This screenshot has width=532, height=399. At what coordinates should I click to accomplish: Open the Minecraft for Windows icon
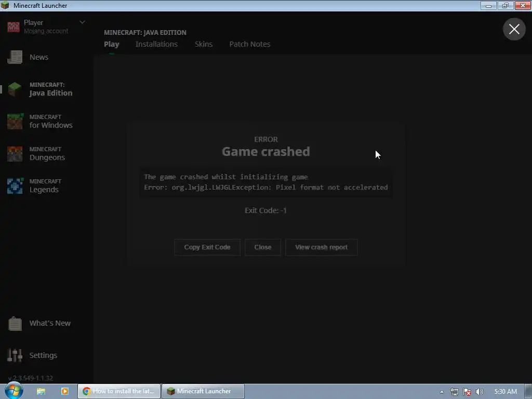point(15,122)
